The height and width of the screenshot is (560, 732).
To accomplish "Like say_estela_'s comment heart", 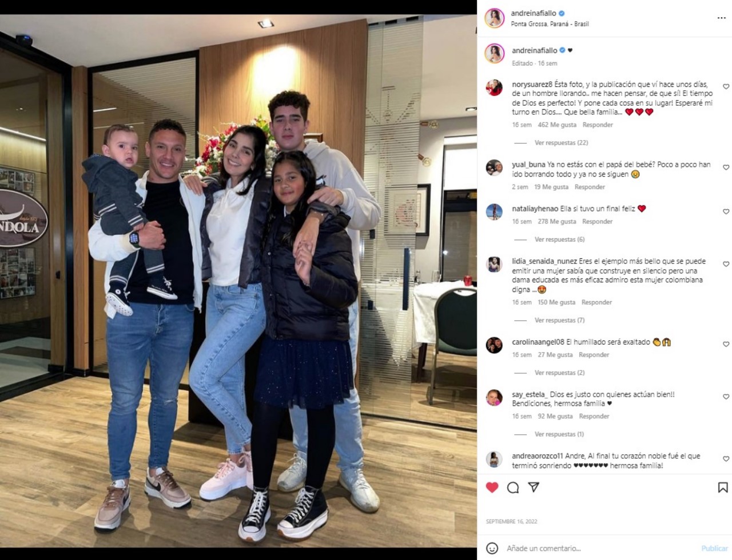I will point(726,397).
